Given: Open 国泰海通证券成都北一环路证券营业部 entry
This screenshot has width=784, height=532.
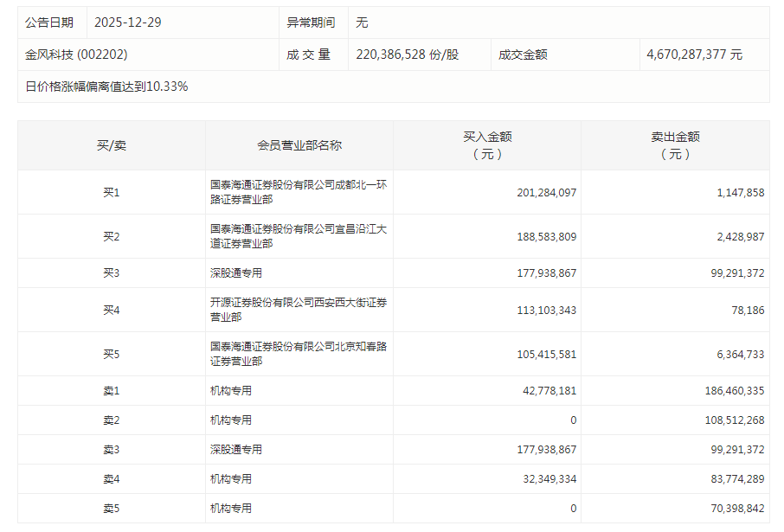Looking at the screenshot, I should [x=298, y=192].
